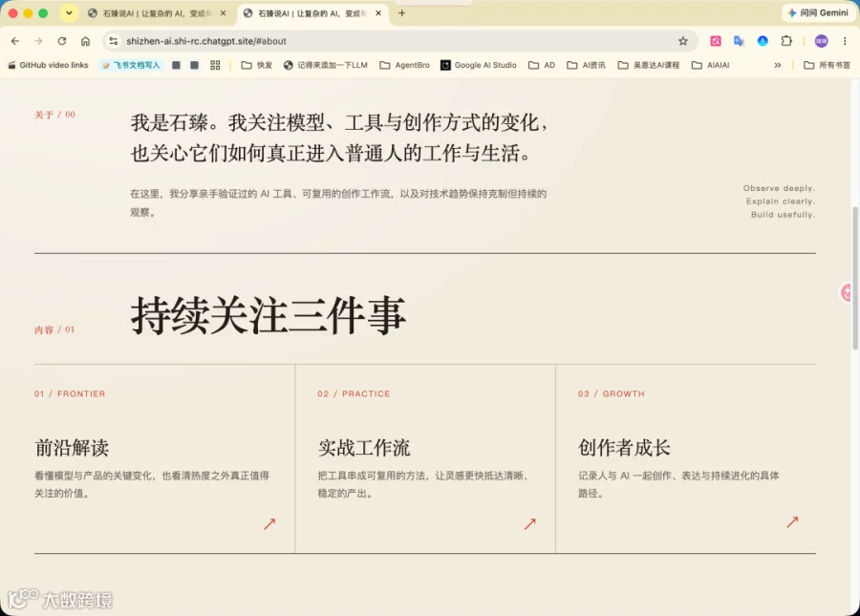
Task: Click the second dark square bookmark icon
Action: (x=194, y=65)
